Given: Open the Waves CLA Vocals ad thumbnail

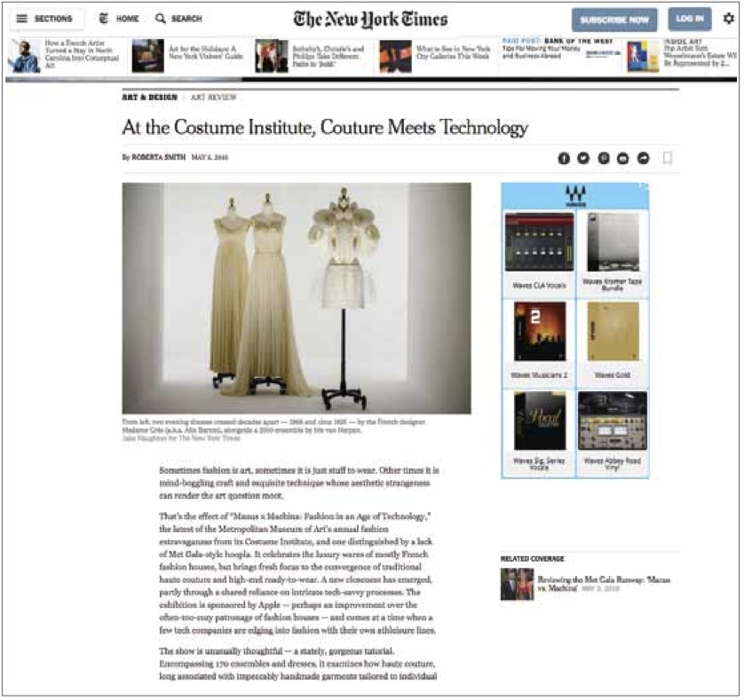Looking at the screenshot, I should pos(540,243).
